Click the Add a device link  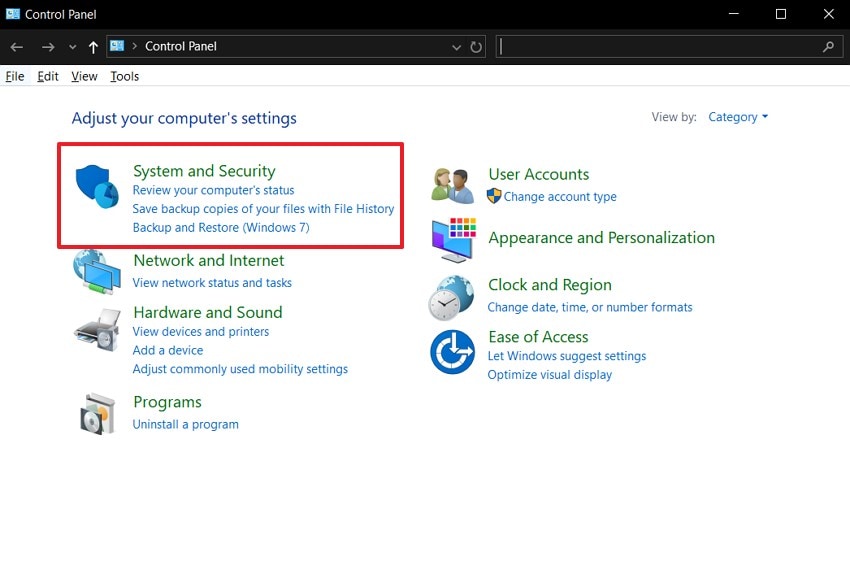point(168,351)
